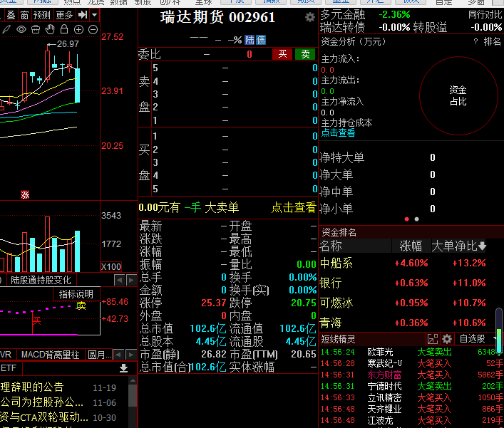The height and width of the screenshot is (428, 504).
Task: Select the ETF tab
Action: [9, 368]
